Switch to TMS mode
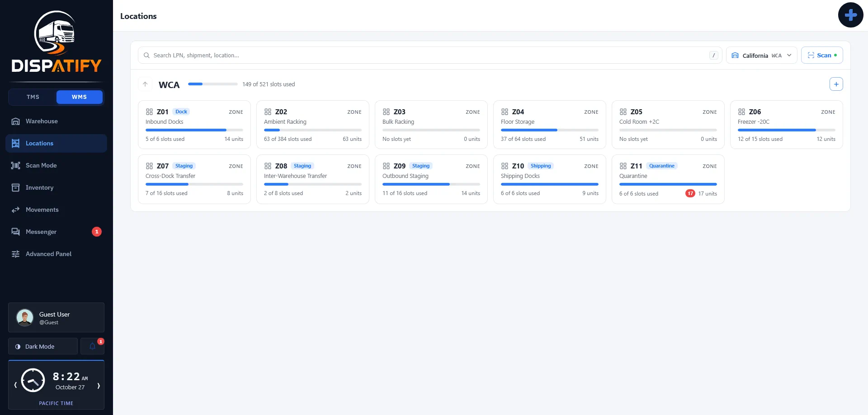This screenshot has height=415, width=868. pyautogui.click(x=33, y=97)
